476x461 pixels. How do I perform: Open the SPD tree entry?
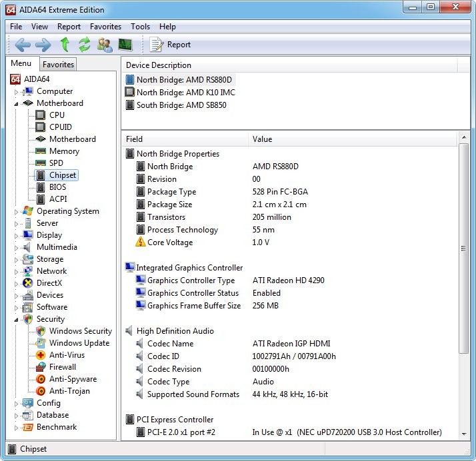[56, 163]
